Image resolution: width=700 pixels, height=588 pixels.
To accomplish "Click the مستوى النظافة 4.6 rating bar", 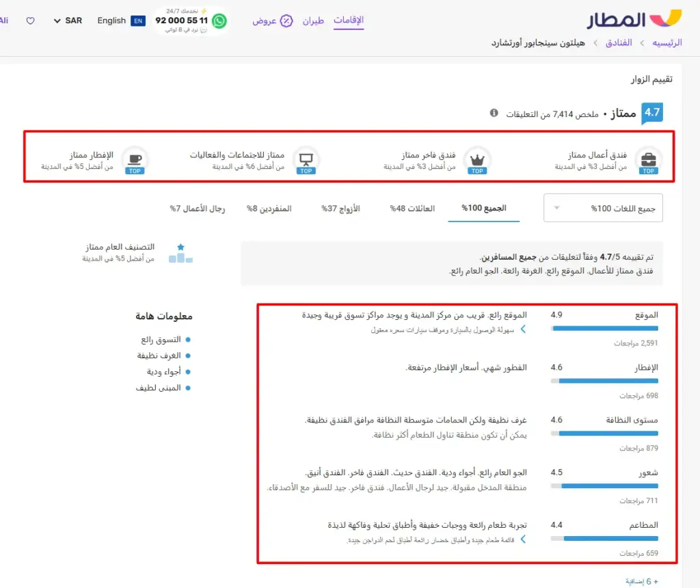I will (x=604, y=433).
